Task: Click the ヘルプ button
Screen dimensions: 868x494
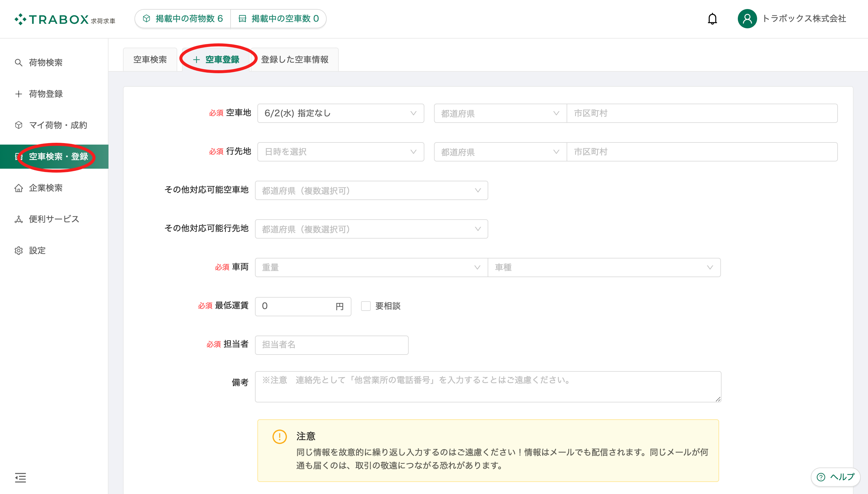Action: [x=835, y=477]
